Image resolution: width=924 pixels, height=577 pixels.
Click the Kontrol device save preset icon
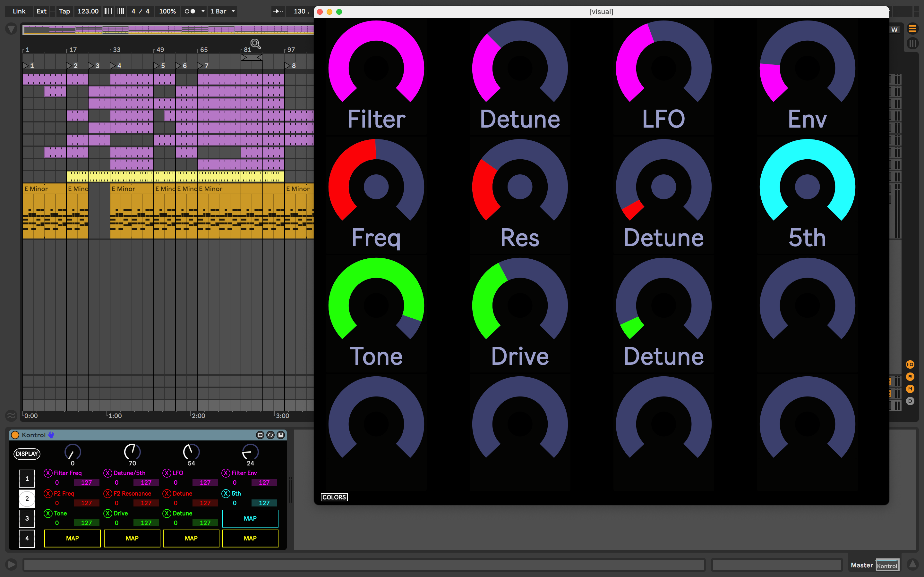point(281,435)
